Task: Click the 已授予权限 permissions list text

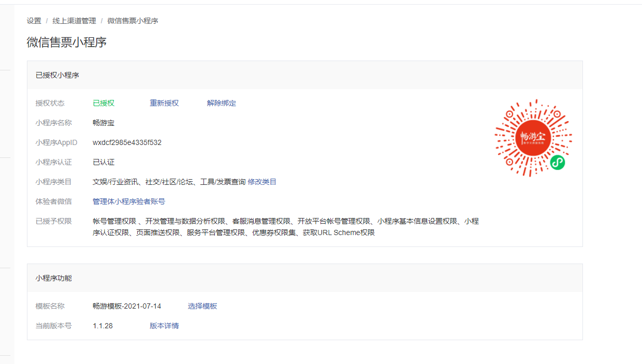Action: point(286,227)
